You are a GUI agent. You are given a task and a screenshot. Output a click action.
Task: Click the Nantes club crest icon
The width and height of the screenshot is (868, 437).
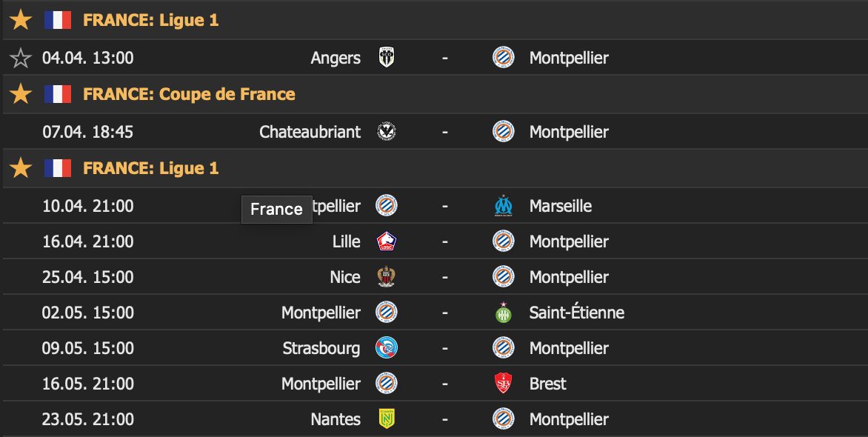pyautogui.click(x=387, y=419)
